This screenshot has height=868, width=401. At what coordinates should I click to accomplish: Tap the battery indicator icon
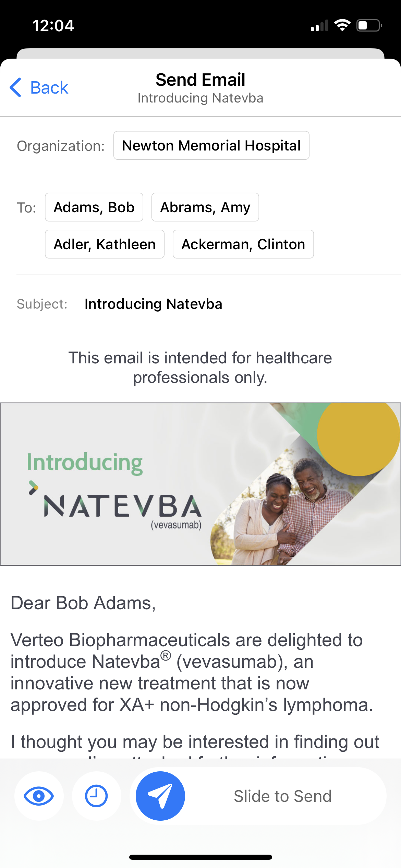pos(369,25)
